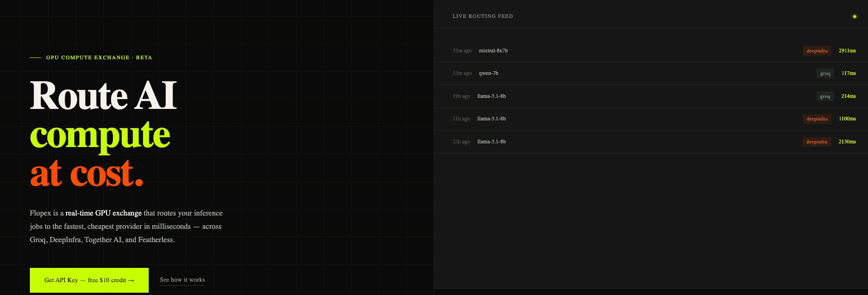Click the Get API Key button

tap(89, 280)
